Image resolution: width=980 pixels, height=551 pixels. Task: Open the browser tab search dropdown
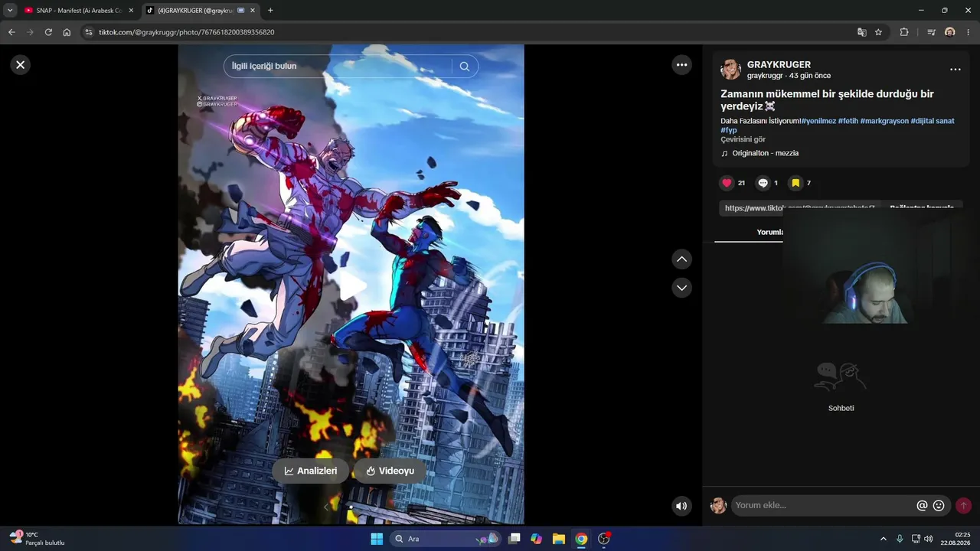pos(10,10)
